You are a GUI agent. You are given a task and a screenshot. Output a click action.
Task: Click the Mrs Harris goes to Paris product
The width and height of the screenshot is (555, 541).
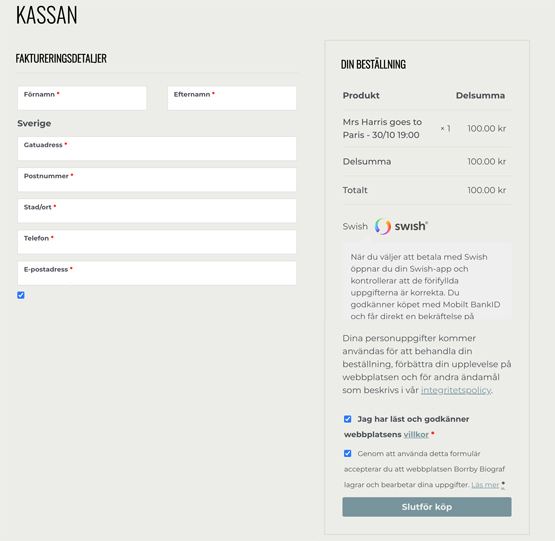(x=382, y=129)
